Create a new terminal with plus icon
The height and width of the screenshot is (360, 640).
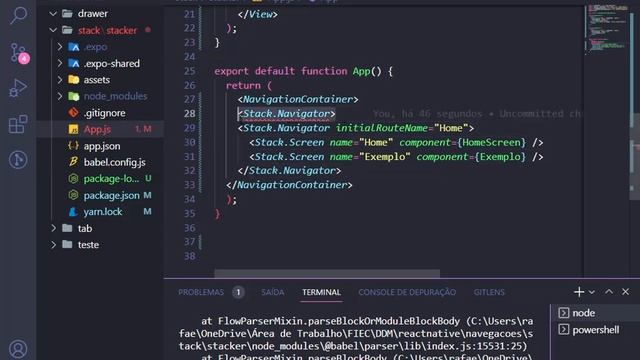pos(579,292)
